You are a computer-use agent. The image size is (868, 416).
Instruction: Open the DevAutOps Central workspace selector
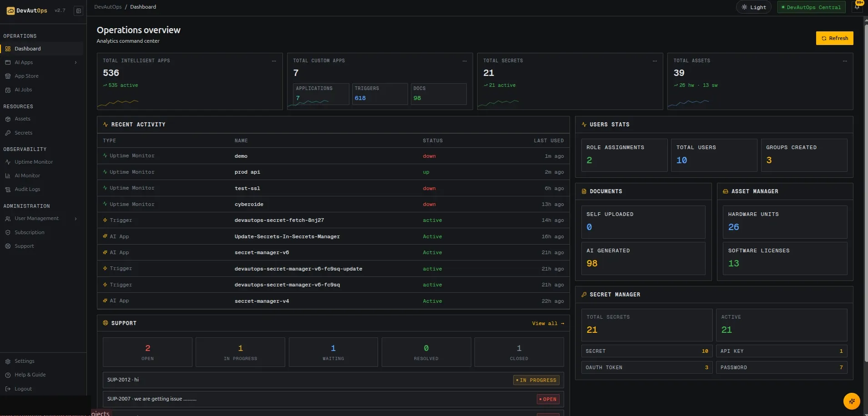point(811,7)
